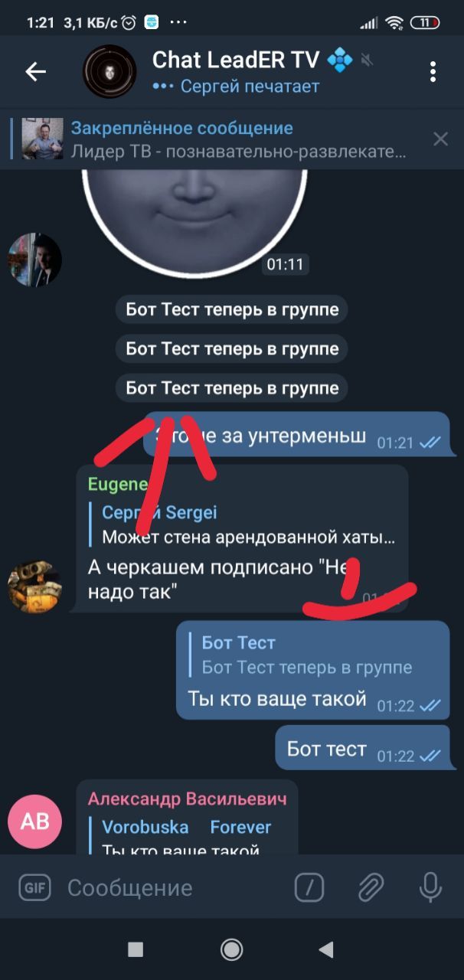Open bot commands slash icon
Viewport: 464px width, 980px height.
coord(309,888)
